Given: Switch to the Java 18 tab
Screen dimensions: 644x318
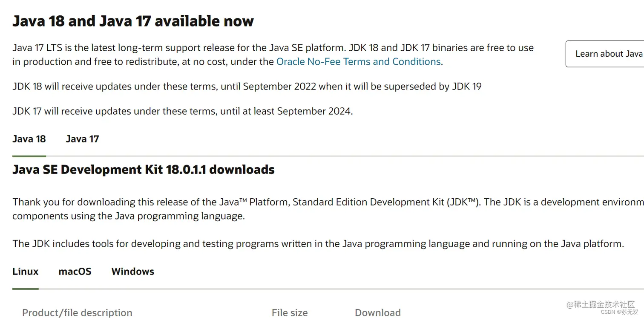Looking at the screenshot, I should point(29,139).
